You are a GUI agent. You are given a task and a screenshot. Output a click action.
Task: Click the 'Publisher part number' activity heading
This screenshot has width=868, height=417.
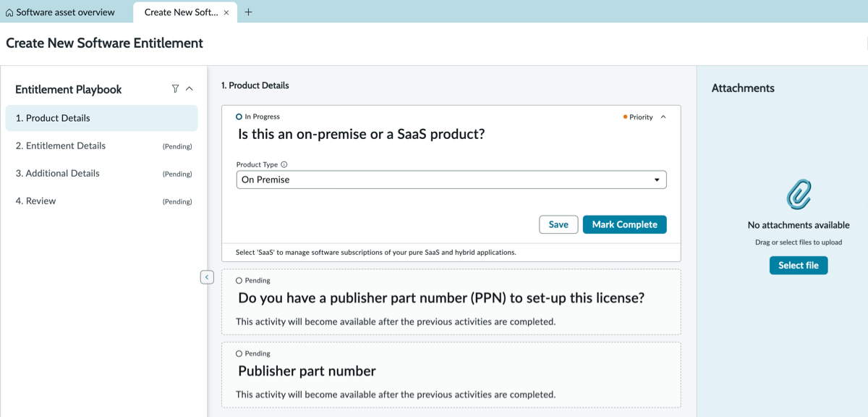coord(307,371)
